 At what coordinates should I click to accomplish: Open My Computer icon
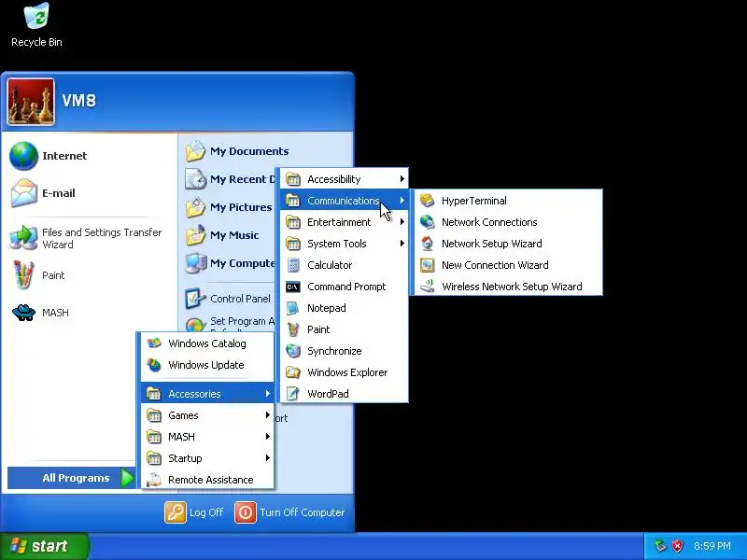[x=195, y=263]
